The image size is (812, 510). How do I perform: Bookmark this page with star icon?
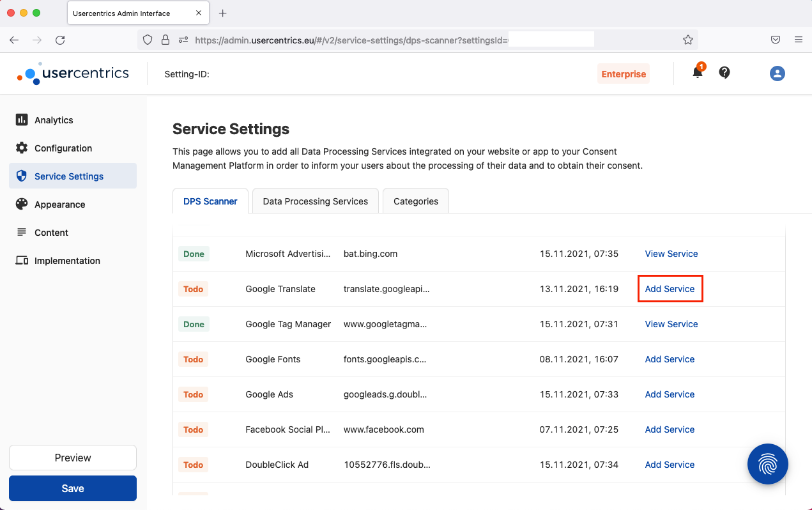tap(688, 40)
